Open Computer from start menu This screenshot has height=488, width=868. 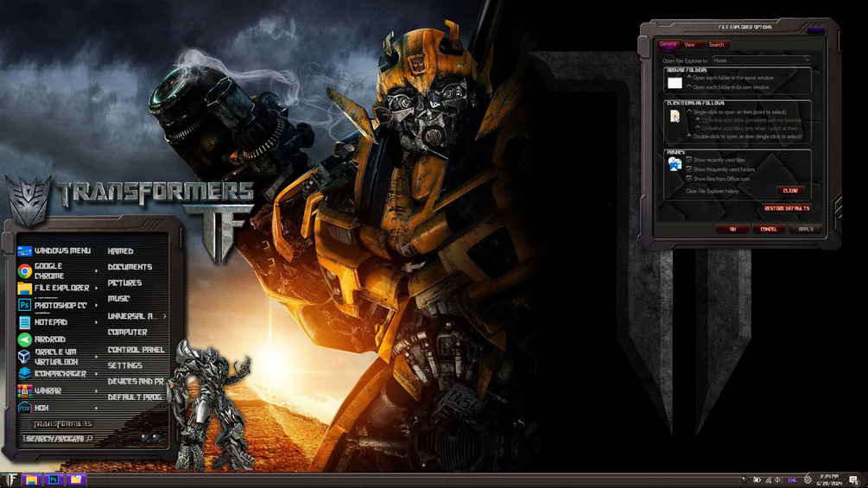[x=127, y=332]
